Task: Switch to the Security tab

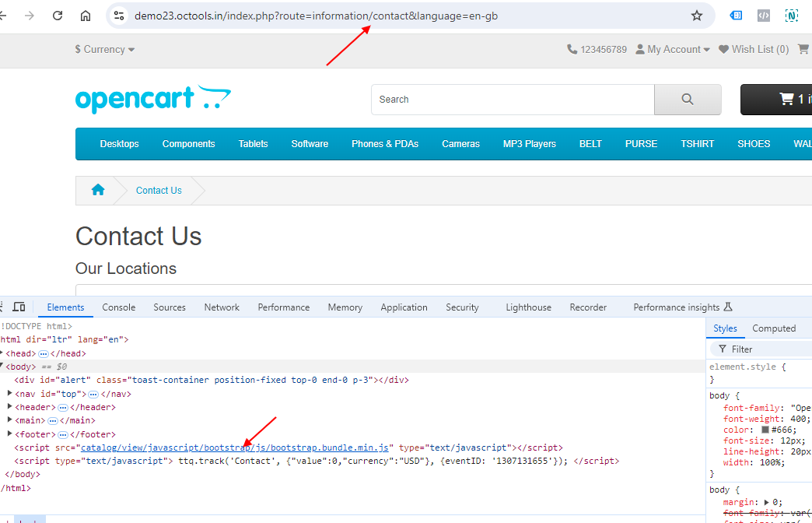Action: pyautogui.click(x=462, y=307)
